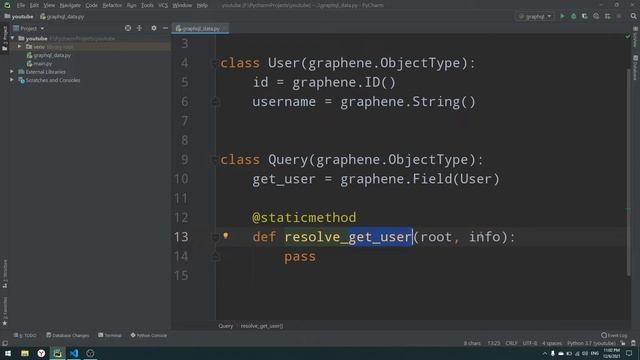Open the Edit menu
Image resolution: width=640 pixels, height=360 pixels.
point(34,5)
